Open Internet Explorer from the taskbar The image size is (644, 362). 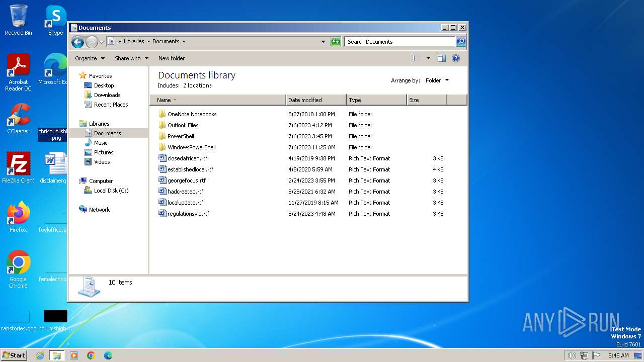click(40, 355)
